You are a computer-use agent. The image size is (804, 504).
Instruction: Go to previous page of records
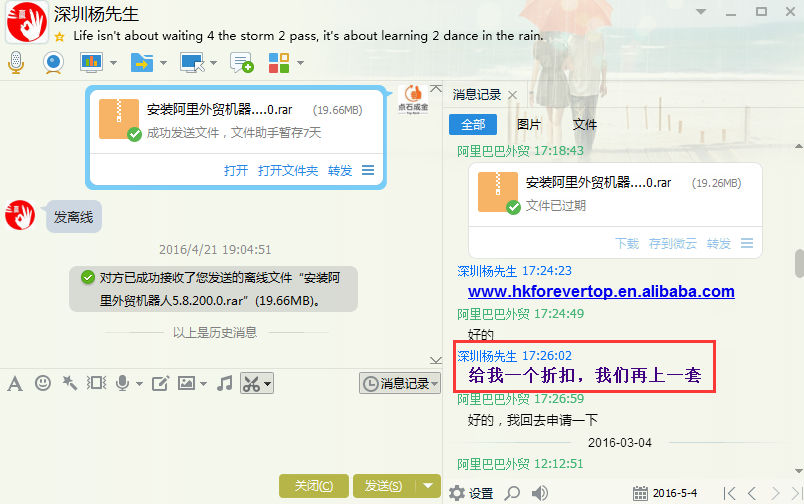[752, 493]
